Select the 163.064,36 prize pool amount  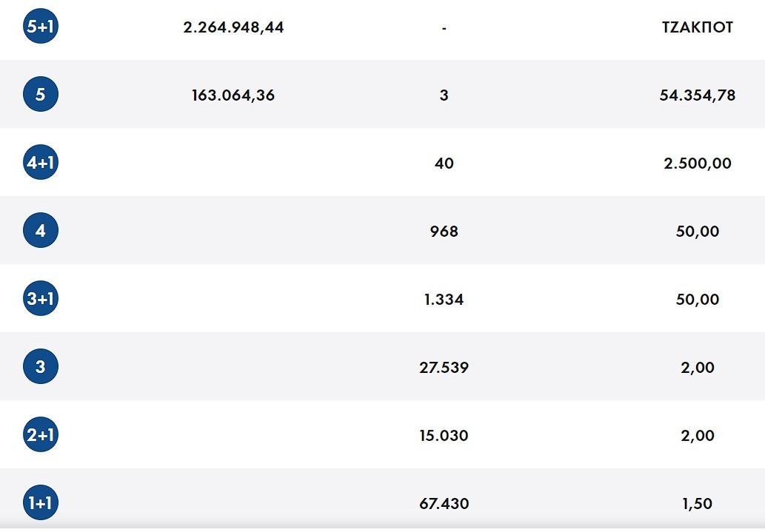click(x=233, y=95)
